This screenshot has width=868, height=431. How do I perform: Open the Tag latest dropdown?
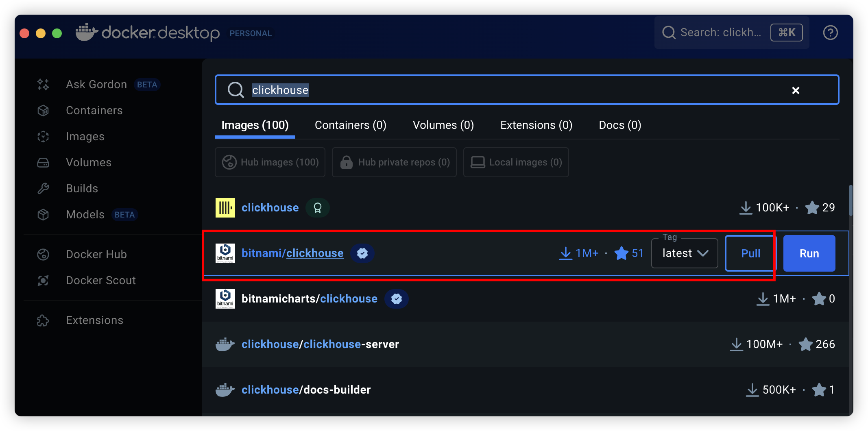point(685,253)
